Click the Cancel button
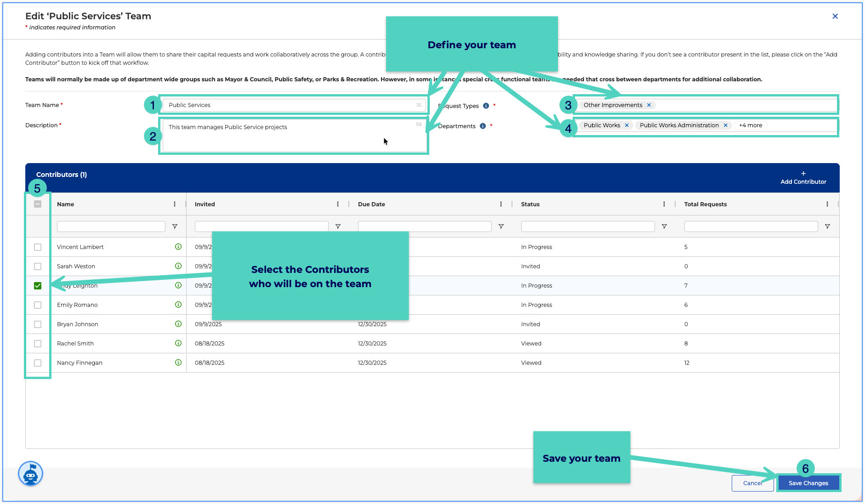This screenshot has width=865, height=504. 753,483
